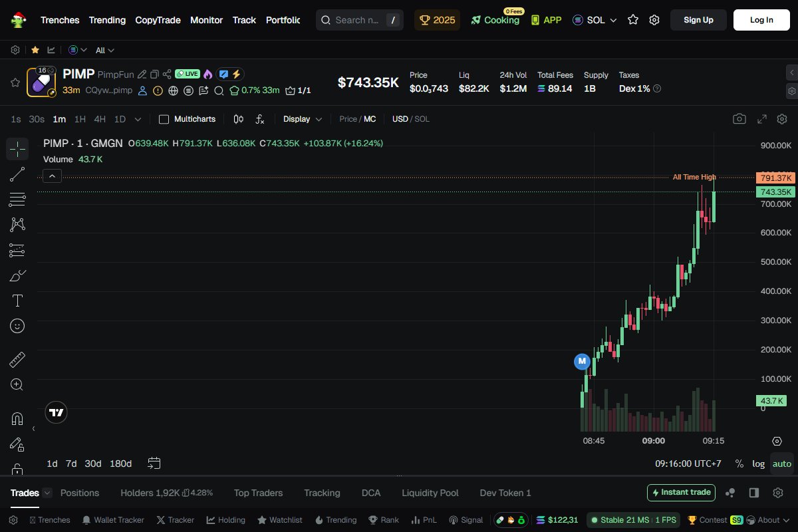798x532 pixels.
Task: Open the SOL chain selector dropdown
Action: coord(595,20)
